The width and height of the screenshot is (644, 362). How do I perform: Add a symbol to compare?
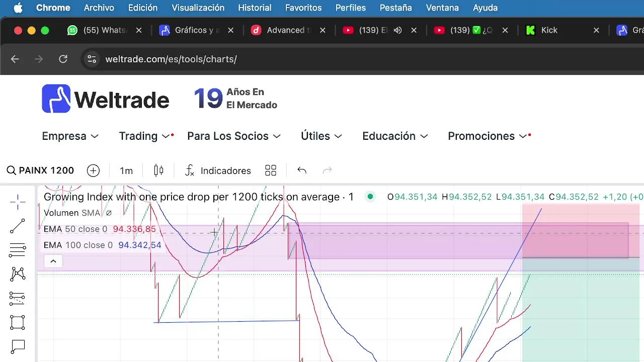93,170
